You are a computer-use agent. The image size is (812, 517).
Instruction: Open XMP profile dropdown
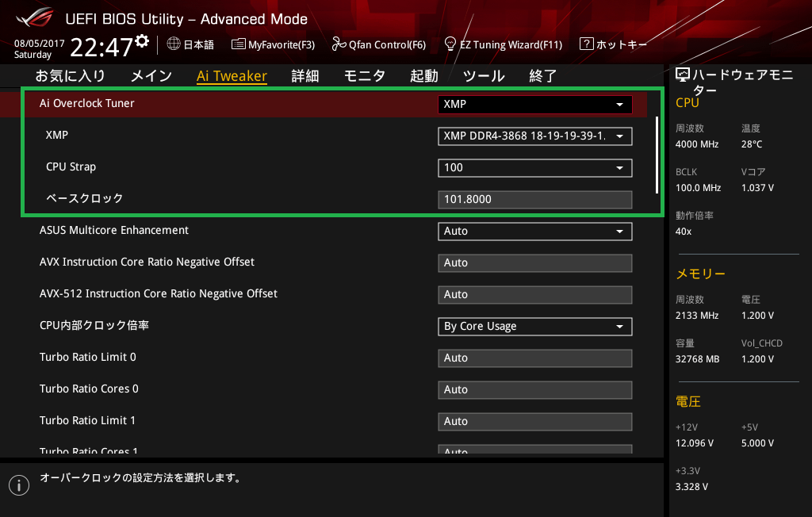click(x=535, y=136)
